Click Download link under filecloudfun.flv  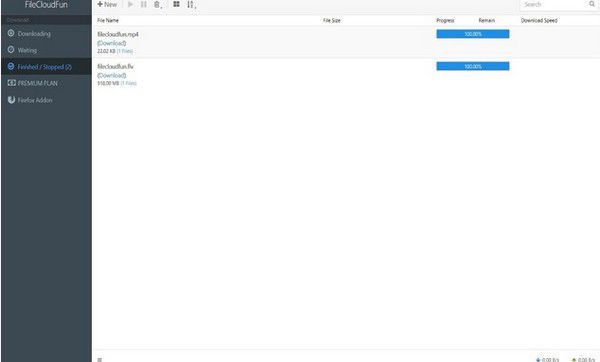point(112,75)
